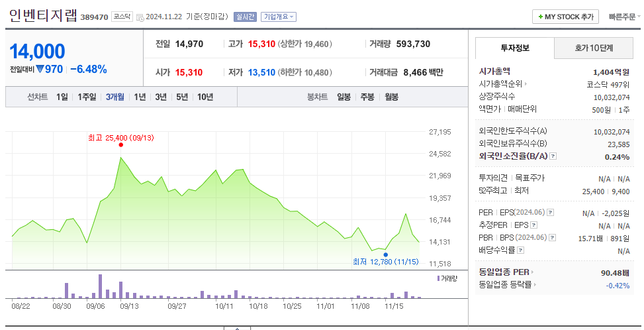Image resolution: width=644 pixels, height=330 pixels.
Task: Select the 1년 line chart period
Action: point(140,97)
